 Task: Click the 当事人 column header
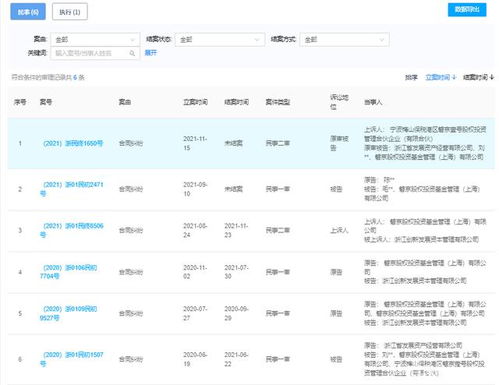(x=373, y=102)
